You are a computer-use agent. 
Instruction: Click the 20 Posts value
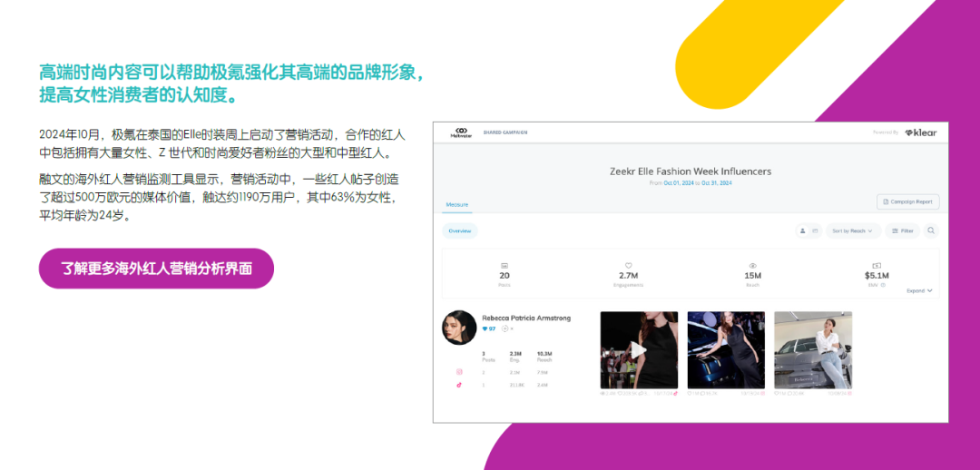505,276
